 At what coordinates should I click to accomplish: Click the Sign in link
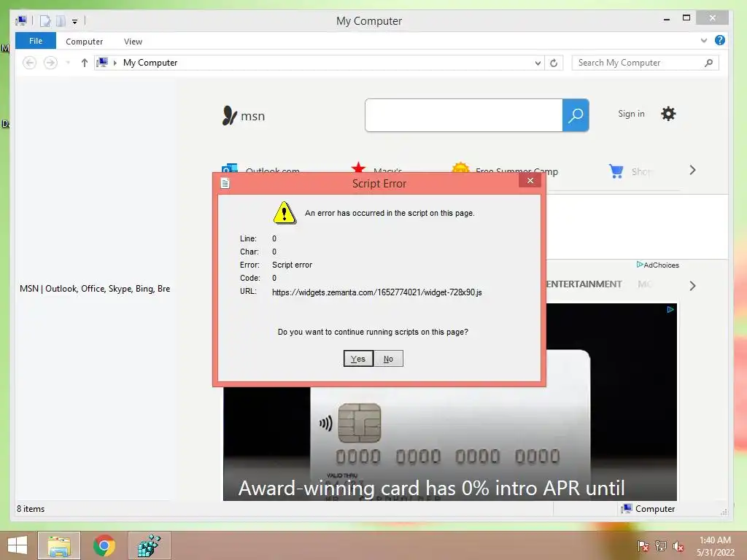click(631, 114)
